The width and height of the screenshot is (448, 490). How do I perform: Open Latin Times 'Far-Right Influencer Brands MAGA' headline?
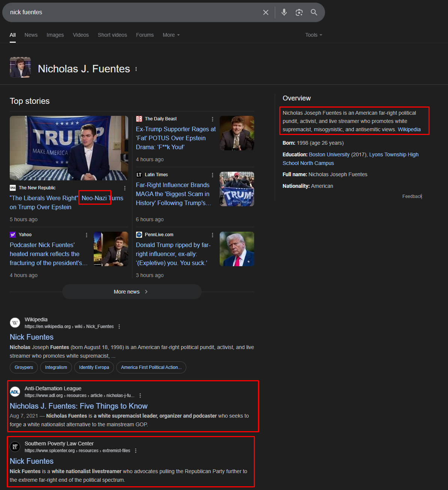(x=174, y=194)
